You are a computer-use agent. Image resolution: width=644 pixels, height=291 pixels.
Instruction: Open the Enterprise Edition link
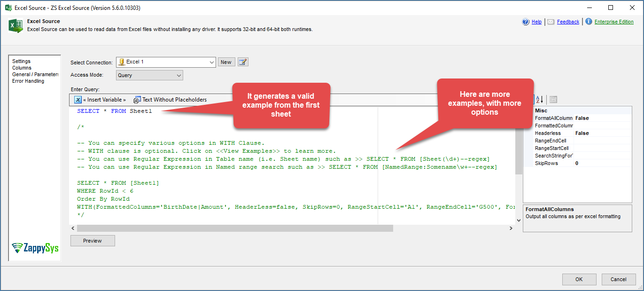614,22
